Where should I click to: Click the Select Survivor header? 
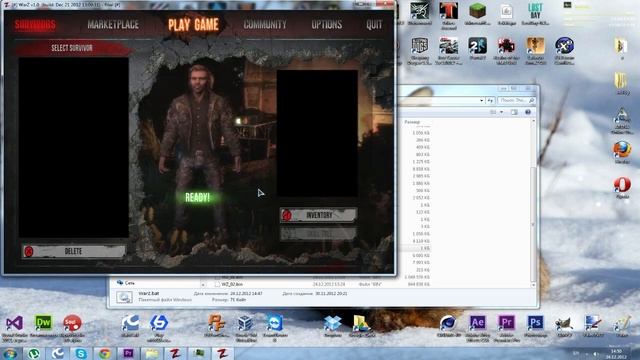(72, 48)
